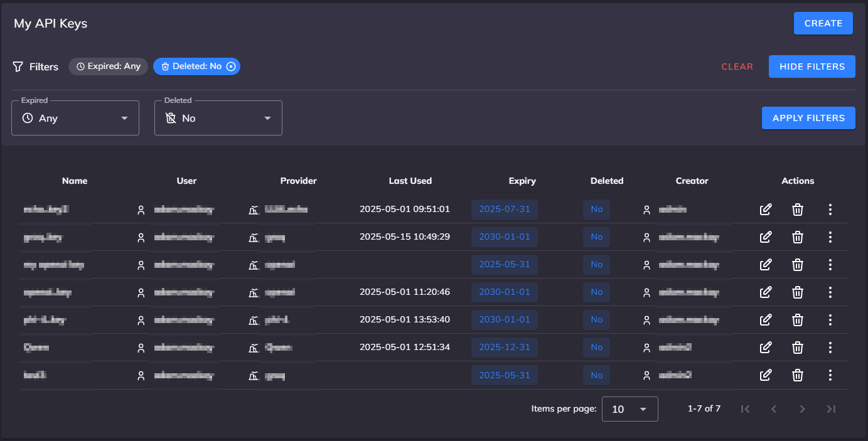Image resolution: width=868 pixels, height=441 pixels.
Task: Click the Expired: Any filter chip
Action: pos(108,66)
